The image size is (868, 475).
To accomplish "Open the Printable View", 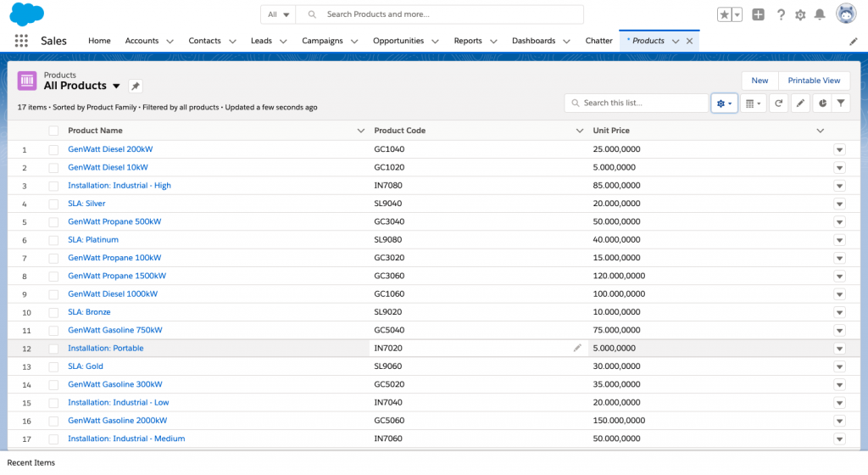I will (x=814, y=81).
